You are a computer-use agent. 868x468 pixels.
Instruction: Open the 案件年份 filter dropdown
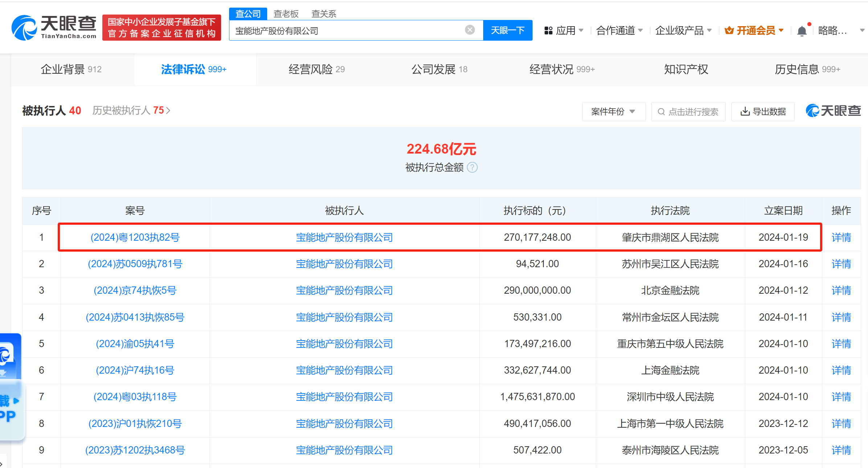[x=614, y=111]
